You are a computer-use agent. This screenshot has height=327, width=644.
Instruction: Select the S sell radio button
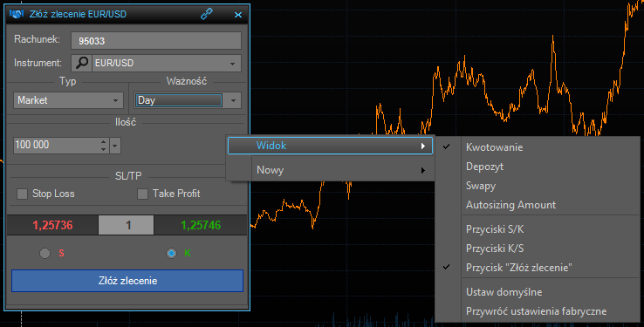(x=45, y=253)
